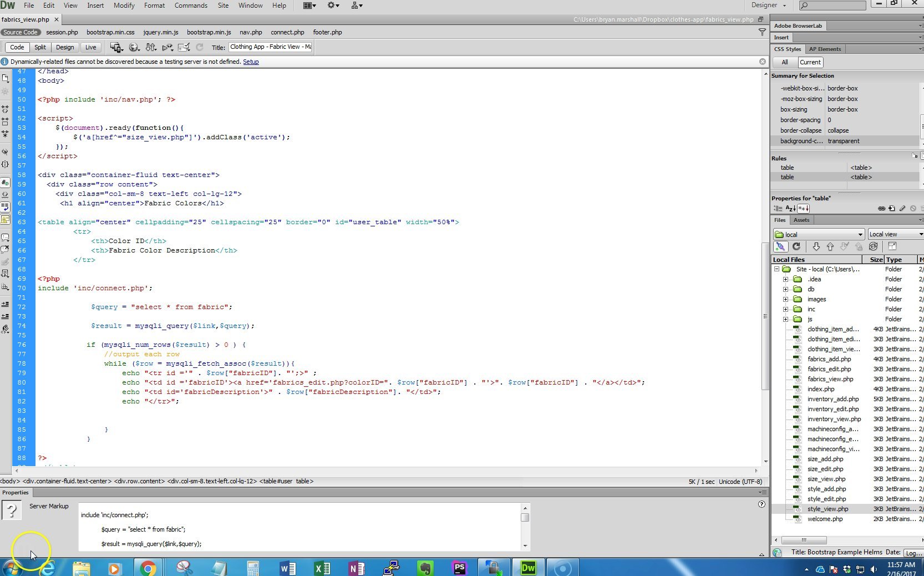Image resolution: width=924 pixels, height=576 pixels.
Task: Attach style sheet using chain-link icon
Action: 881,209
